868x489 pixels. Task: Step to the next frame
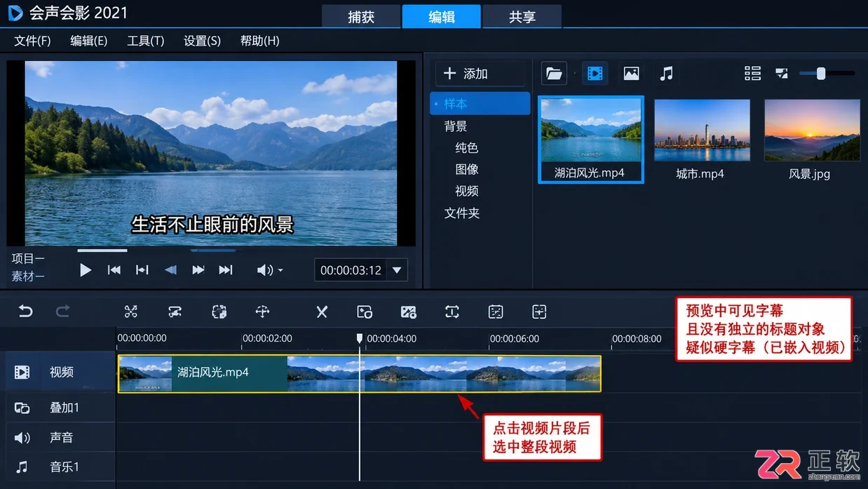click(x=198, y=270)
